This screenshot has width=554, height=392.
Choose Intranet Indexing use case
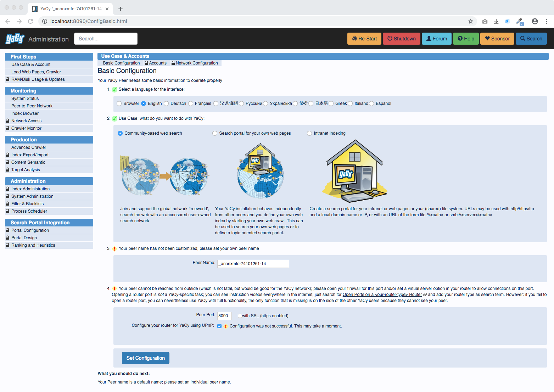[309, 133]
